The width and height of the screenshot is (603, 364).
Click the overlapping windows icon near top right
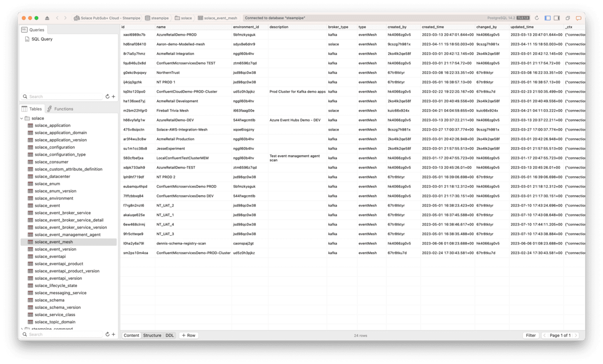click(567, 18)
